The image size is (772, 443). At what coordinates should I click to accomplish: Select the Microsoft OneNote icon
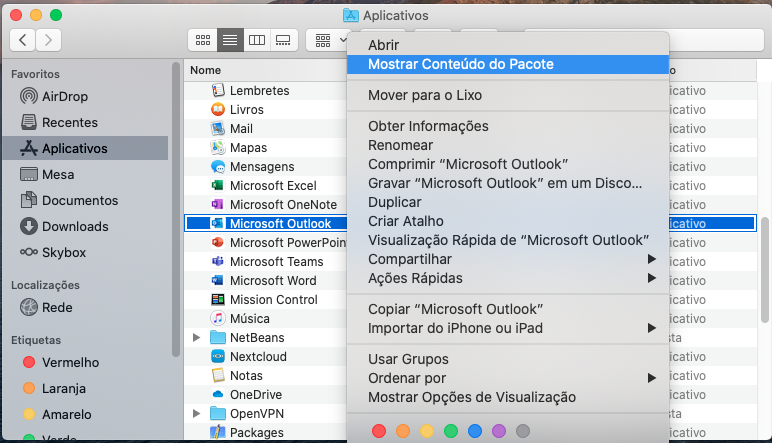(218, 204)
